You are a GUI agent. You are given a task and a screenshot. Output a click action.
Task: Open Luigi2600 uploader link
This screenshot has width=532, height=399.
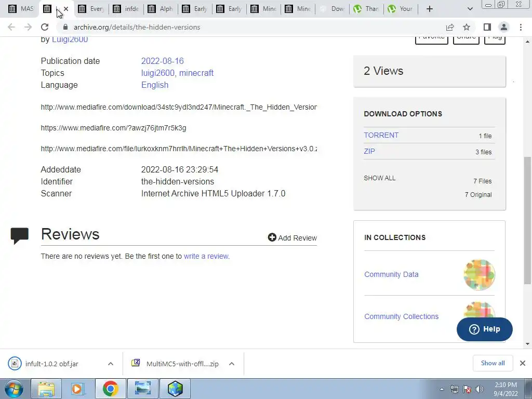(70, 39)
